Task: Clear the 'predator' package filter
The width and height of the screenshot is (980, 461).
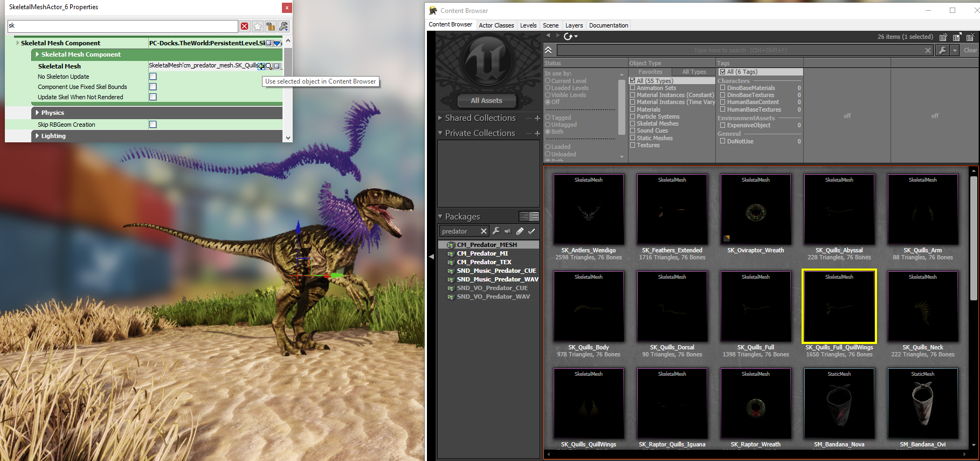Action: (x=484, y=231)
